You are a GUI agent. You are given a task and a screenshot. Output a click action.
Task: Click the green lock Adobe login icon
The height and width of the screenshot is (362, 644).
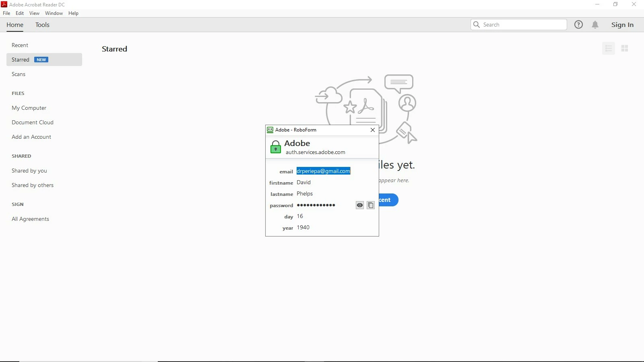click(276, 147)
